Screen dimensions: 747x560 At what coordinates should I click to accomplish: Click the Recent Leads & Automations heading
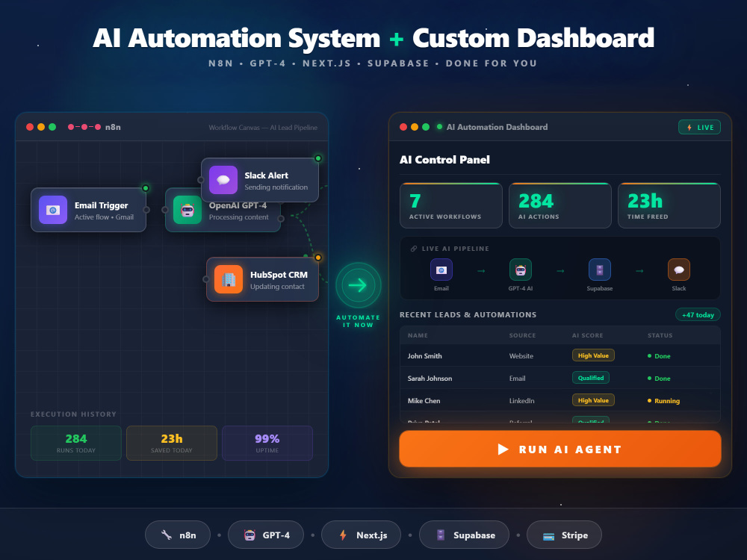coord(468,315)
